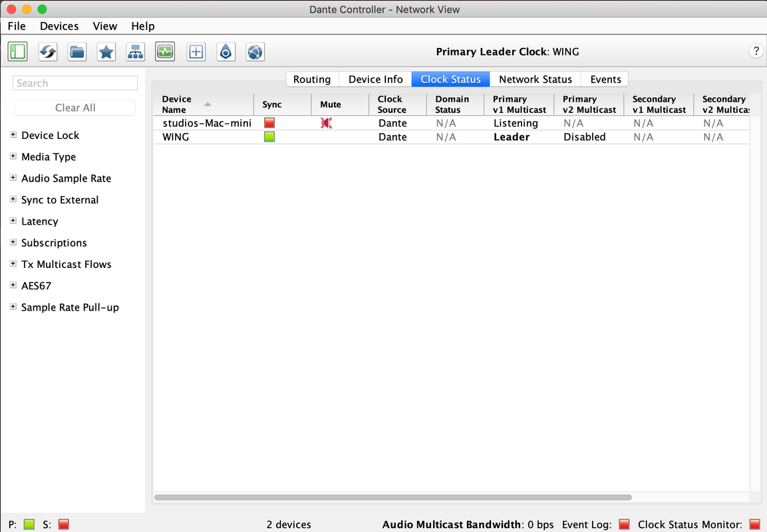Click the Disabled cell for WING
The width and height of the screenshot is (767, 532).
coord(584,137)
